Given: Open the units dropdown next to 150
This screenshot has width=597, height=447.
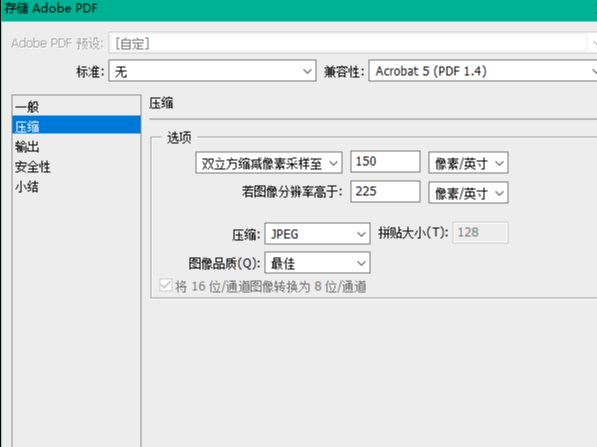Looking at the screenshot, I should (x=468, y=163).
